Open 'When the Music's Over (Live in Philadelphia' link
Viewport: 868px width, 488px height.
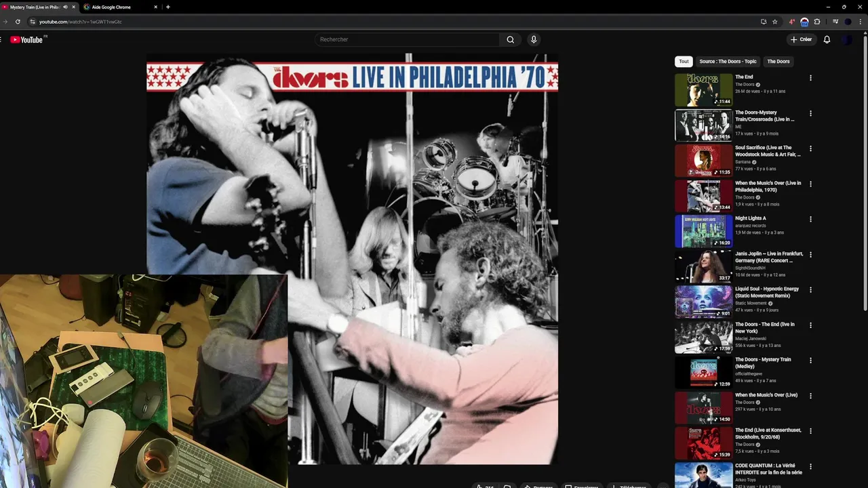pyautogui.click(x=768, y=186)
